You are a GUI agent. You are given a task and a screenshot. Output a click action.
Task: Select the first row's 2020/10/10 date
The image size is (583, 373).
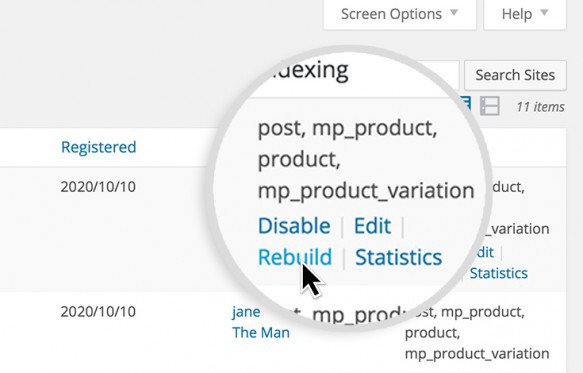click(x=98, y=187)
